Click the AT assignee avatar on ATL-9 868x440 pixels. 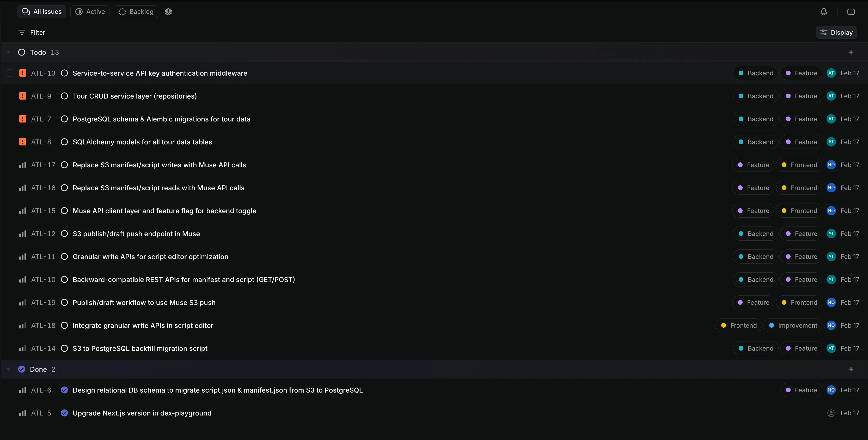click(x=831, y=96)
